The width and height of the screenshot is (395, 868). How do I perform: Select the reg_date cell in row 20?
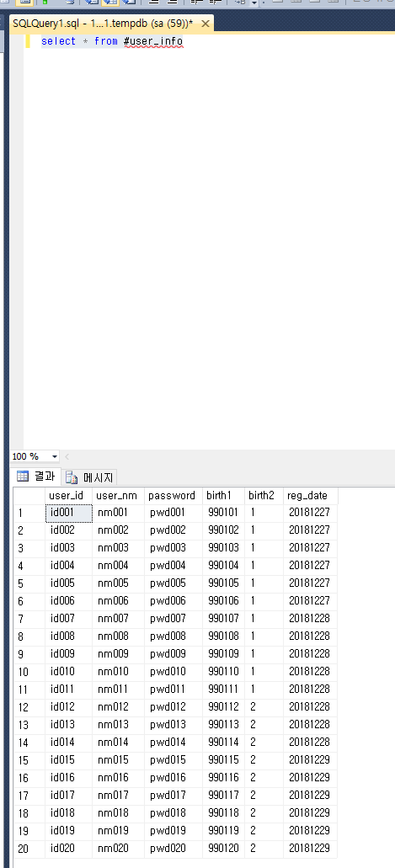tap(310, 849)
